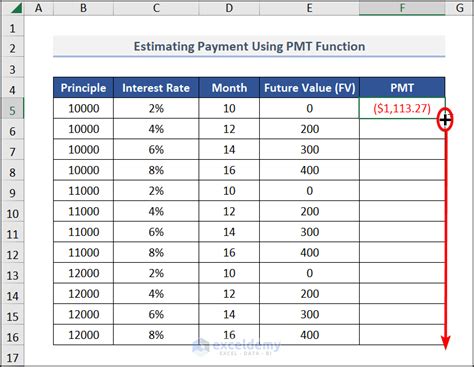Select column F header
The height and width of the screenshot is (367, 474).
point(402,8)
